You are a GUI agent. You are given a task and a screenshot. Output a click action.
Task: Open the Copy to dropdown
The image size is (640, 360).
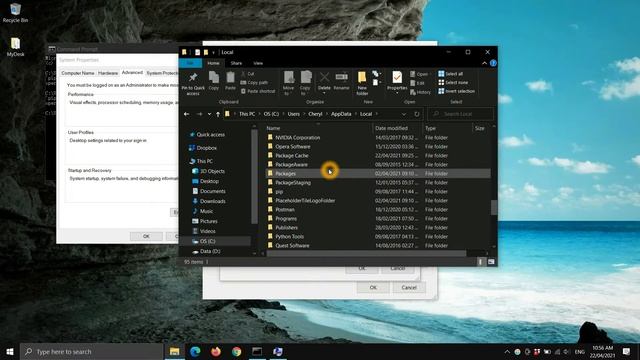(305, 83)
